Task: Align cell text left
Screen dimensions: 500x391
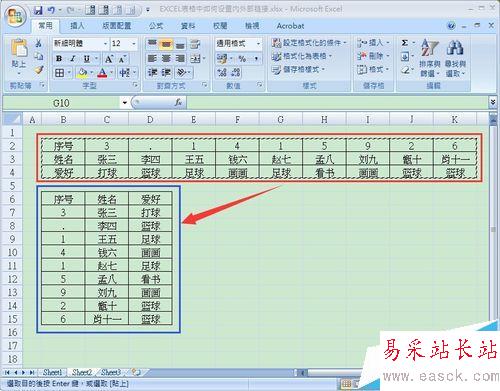Action: tap(152, 58)
